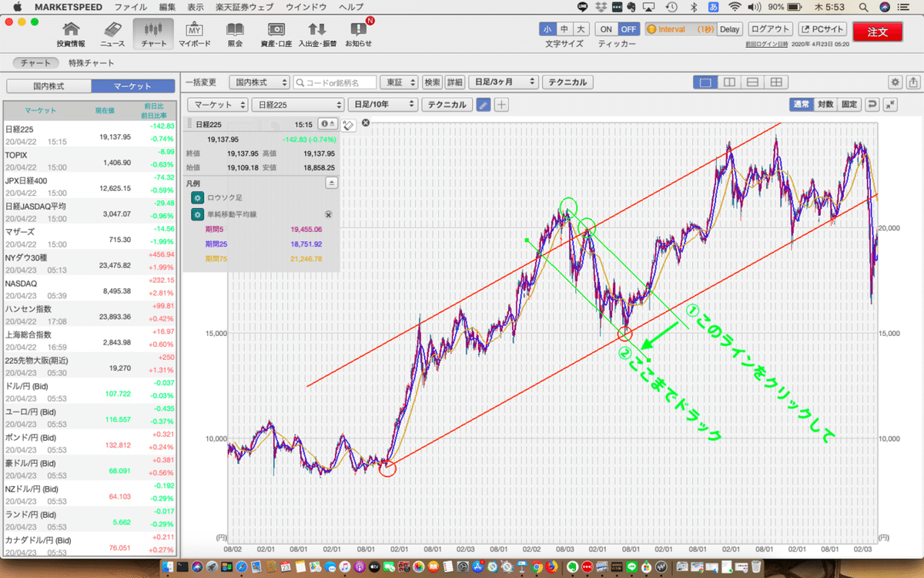The width and height of the screenshot is (924, 578).
Task: Open the マーケット category dropdown
Action: pos(219,105)
